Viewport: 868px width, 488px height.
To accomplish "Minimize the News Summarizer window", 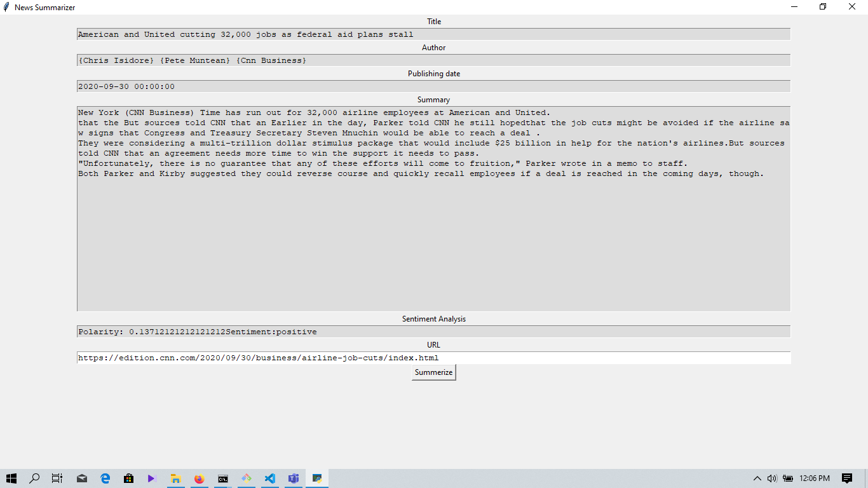I will pos(794,7).
